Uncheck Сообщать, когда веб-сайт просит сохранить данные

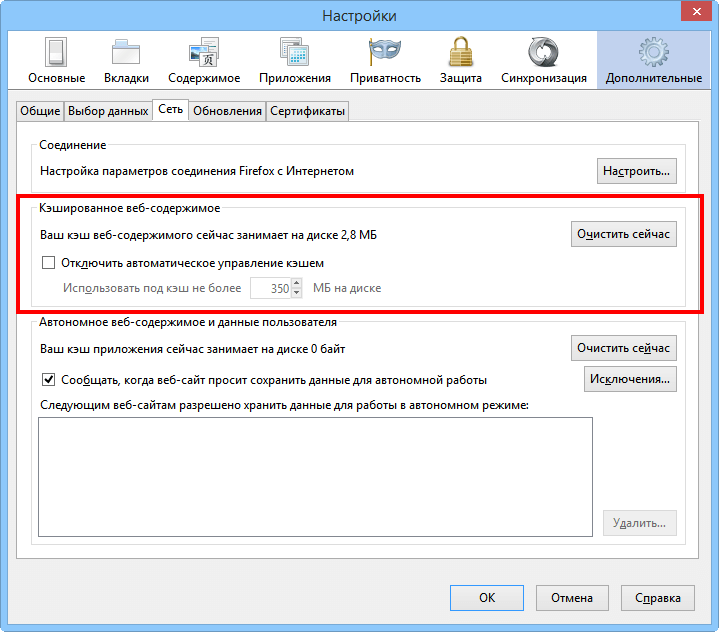(x=48, y=380)
